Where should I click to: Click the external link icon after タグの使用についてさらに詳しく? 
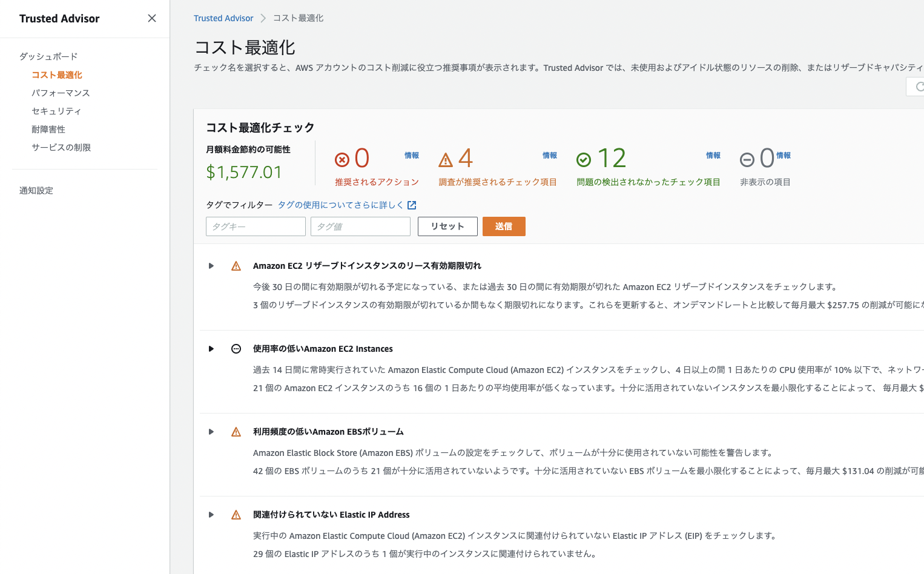tap(412, 205)
